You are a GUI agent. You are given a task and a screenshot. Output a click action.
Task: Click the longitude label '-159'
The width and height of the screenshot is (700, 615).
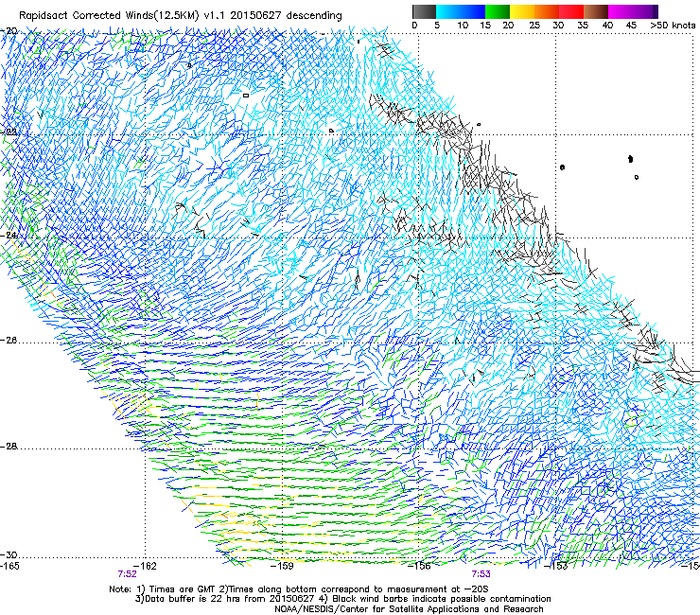tap(282, 566)
